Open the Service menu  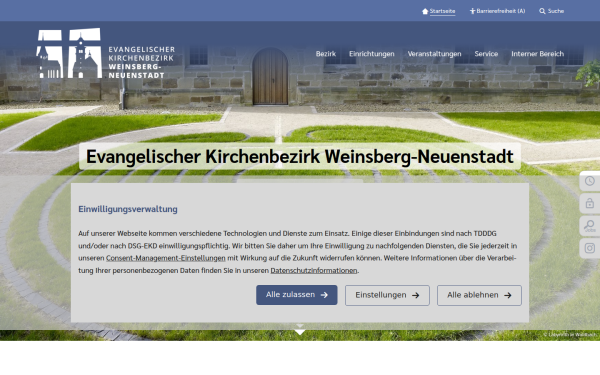[x=486, y=54]
